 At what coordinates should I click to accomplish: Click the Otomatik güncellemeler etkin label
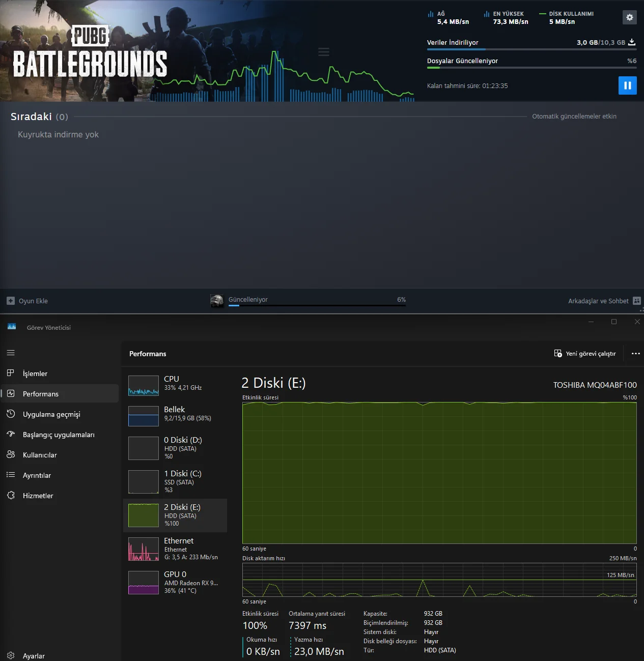click(574, 117)
